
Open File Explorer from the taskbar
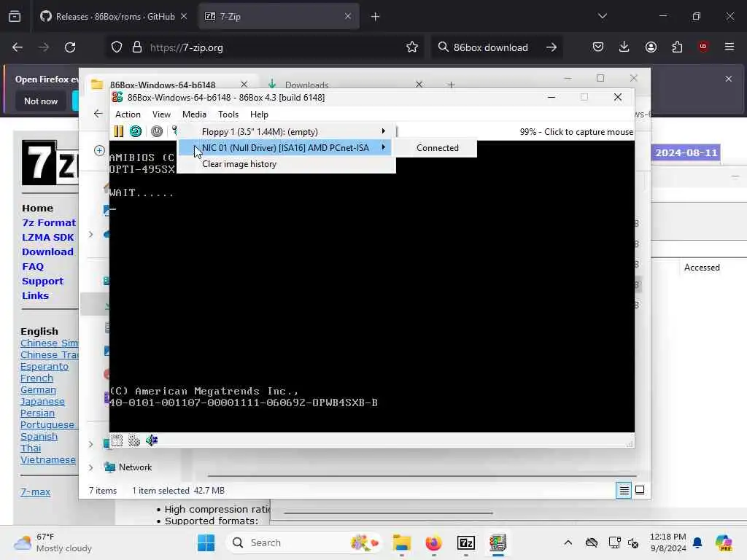[x=402, y=542]
